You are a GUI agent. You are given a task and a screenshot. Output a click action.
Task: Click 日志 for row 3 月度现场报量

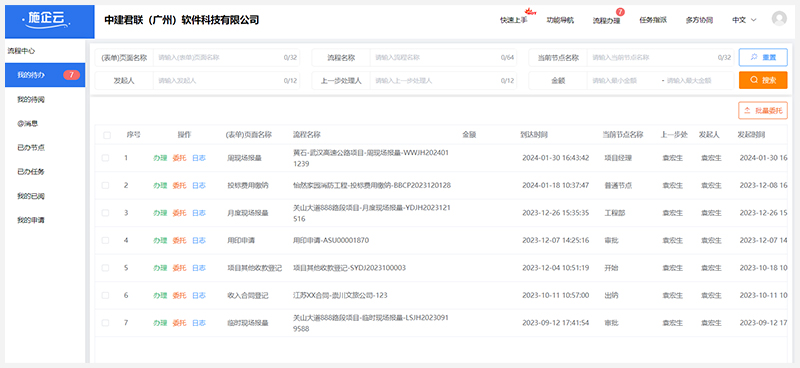click(x=199, y=213)
